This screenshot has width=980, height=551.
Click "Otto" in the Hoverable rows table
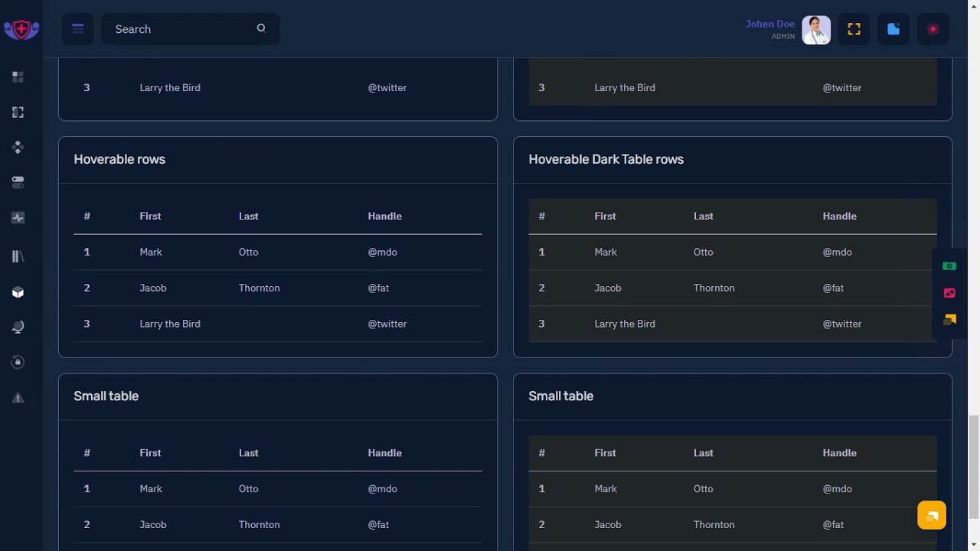248,252
